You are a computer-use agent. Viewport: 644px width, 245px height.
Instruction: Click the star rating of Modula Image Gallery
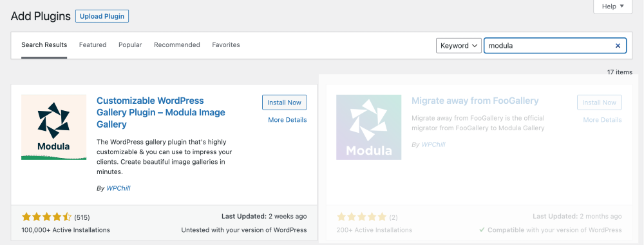[x=47, y=217]
